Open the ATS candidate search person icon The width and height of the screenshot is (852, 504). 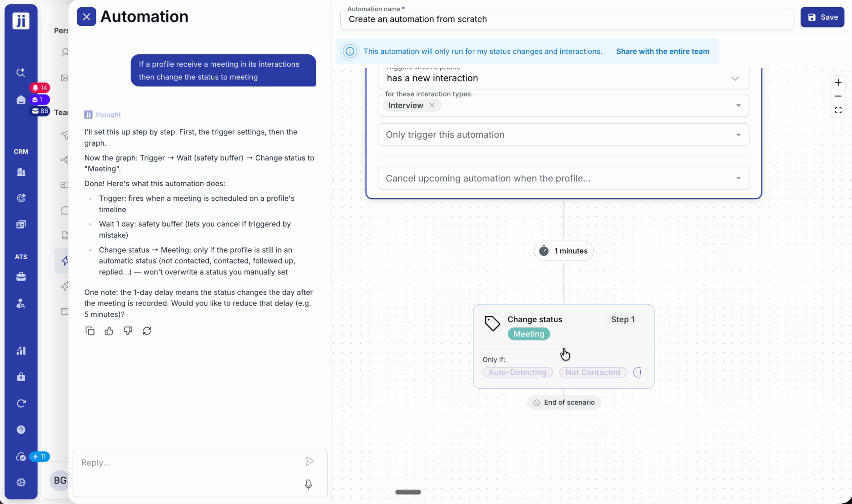coord(21,303)
